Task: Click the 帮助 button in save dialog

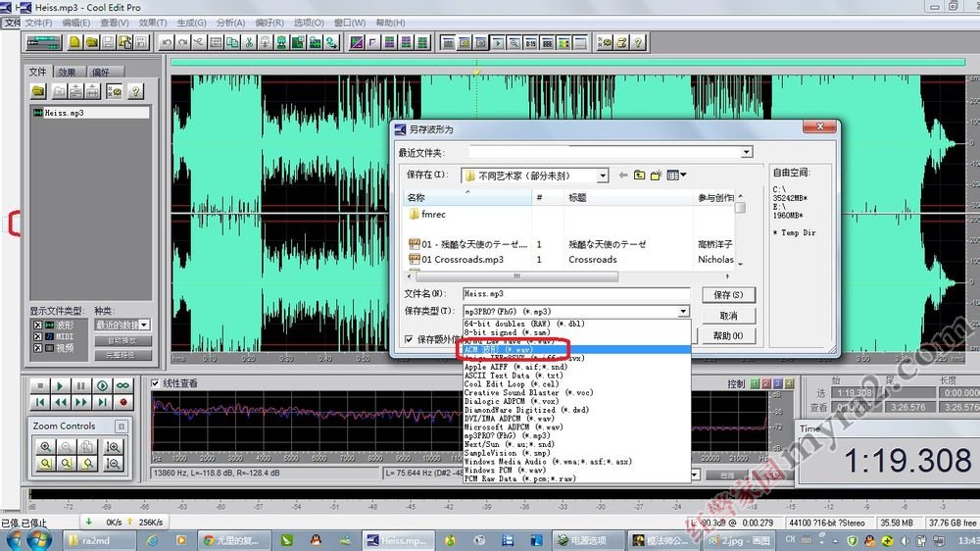Action: [x=728, y=336]
